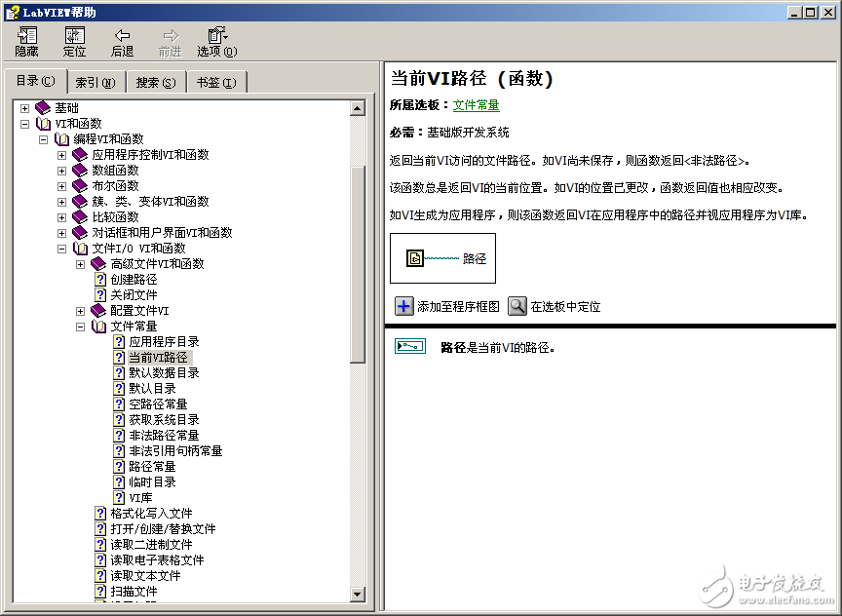Click the help page icon beside 扫描文件
Image resolution: width=842 pixels, height=616 pixels.
100,591
